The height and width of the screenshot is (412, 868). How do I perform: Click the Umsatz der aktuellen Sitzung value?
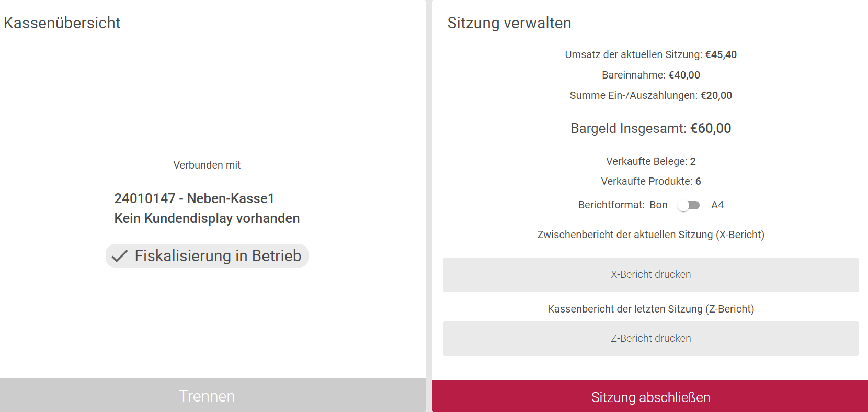coord(721,54)
